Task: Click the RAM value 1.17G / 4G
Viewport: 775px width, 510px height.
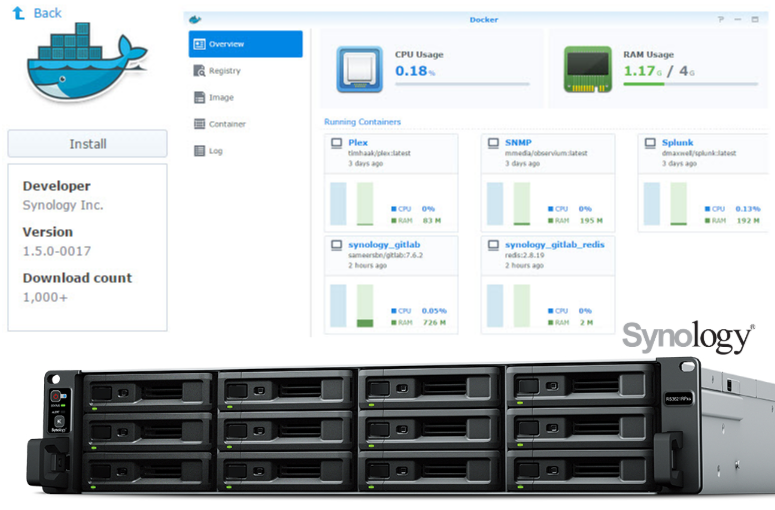Action: click(x=659, y=71)
